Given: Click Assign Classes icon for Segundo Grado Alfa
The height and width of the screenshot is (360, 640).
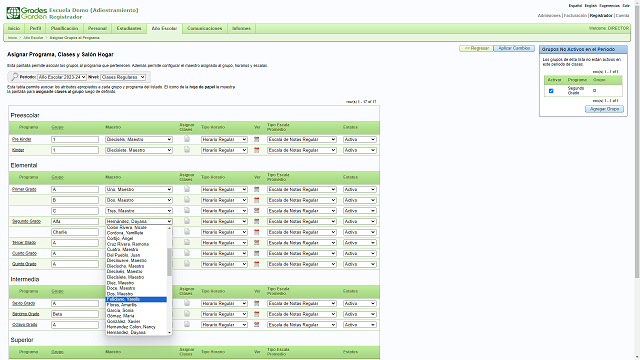Looking at the screenshot, I should [187, 221].
